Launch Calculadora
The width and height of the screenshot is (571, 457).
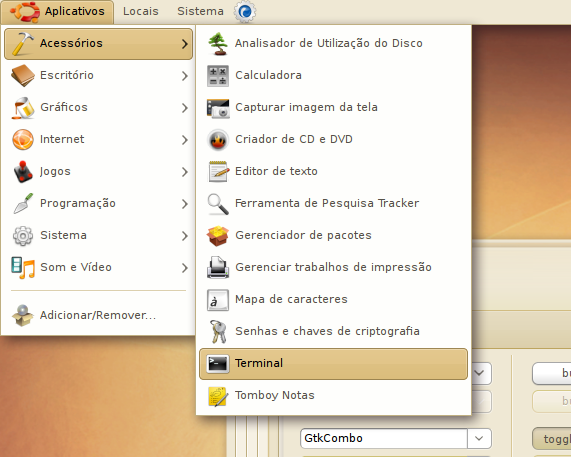coord(333,75)
